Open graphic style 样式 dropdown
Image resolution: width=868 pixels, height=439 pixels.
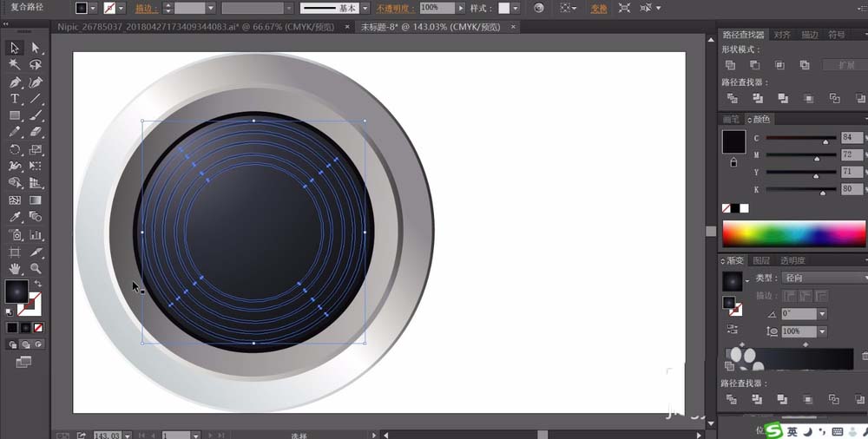click(516, 9)
